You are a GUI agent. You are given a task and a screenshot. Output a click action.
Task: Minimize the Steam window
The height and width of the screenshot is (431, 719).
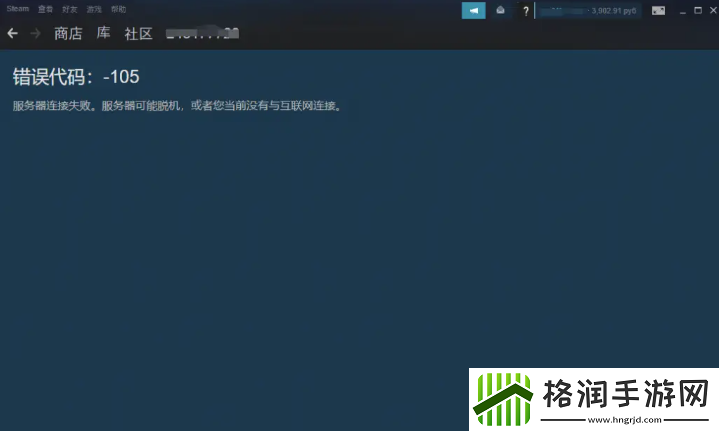(x=683, y=11)
